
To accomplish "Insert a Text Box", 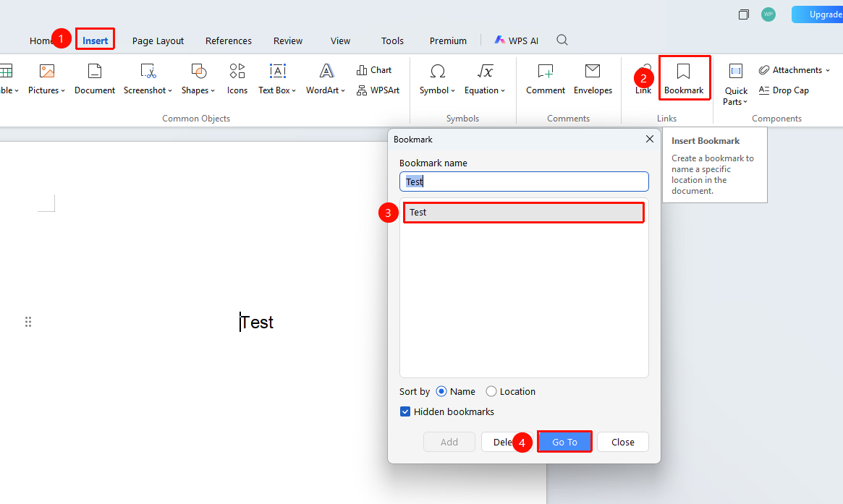I will (277, 79).
